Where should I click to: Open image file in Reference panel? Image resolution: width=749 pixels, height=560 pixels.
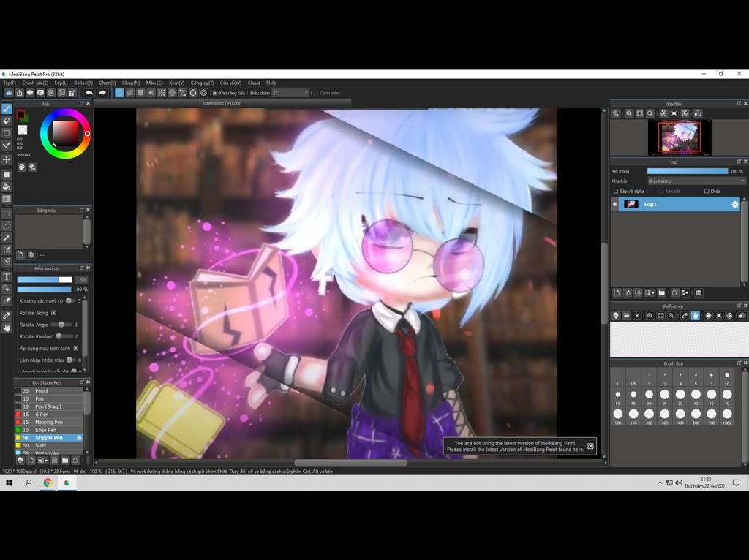pos(626,316)
